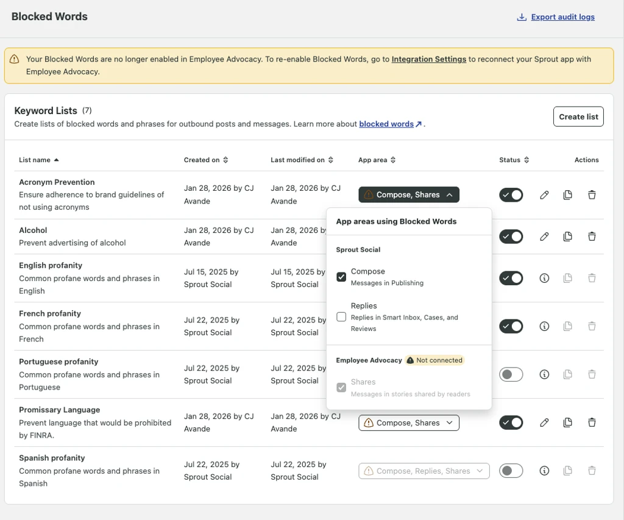
Task: Delete the Promissary Language list
Action: tap(592, 423)
